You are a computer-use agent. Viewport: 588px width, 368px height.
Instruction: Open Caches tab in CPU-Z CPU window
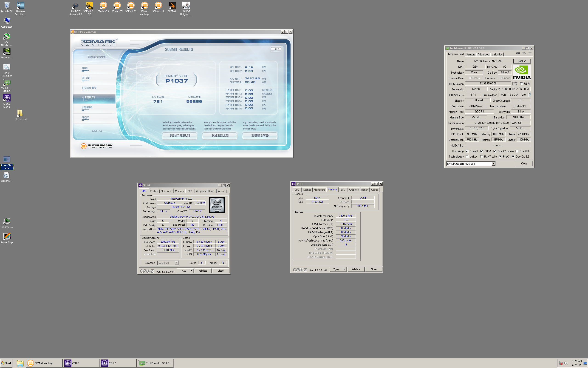click(154, 191)
